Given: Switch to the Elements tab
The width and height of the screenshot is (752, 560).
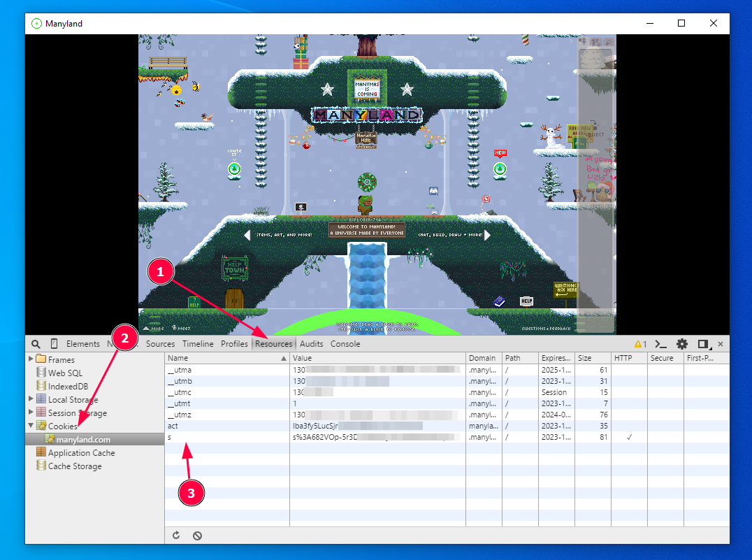Looking at the screenshot, I should 82,344.
